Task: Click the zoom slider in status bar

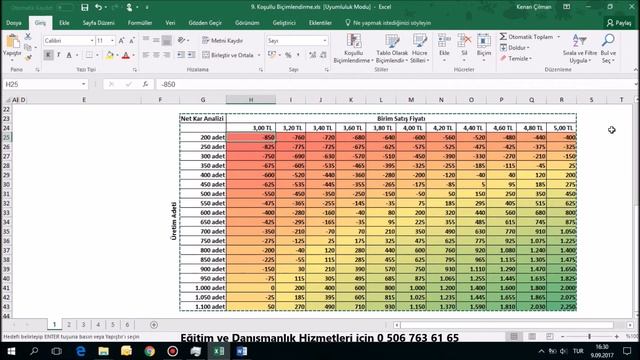Action: click(589, 336)
